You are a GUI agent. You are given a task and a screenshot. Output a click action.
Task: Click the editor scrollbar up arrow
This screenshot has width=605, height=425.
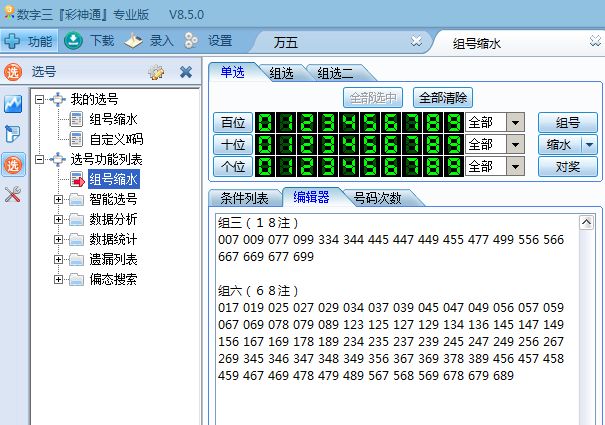[586, 222]
